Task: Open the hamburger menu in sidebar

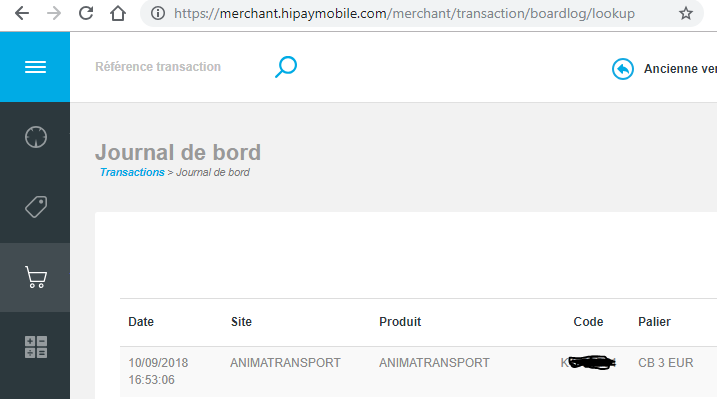Action: point(35,67)
